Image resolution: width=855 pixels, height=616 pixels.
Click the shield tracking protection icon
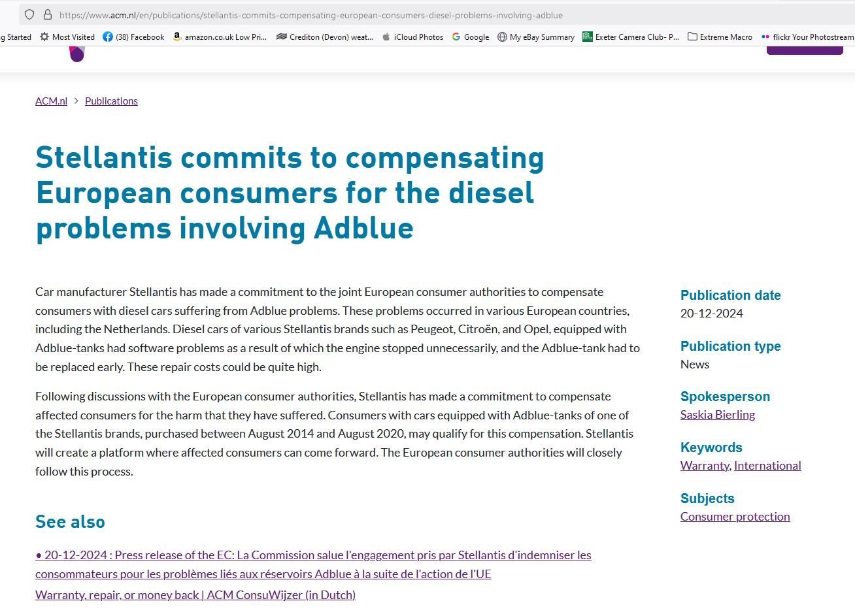click(x=29, y=14)
